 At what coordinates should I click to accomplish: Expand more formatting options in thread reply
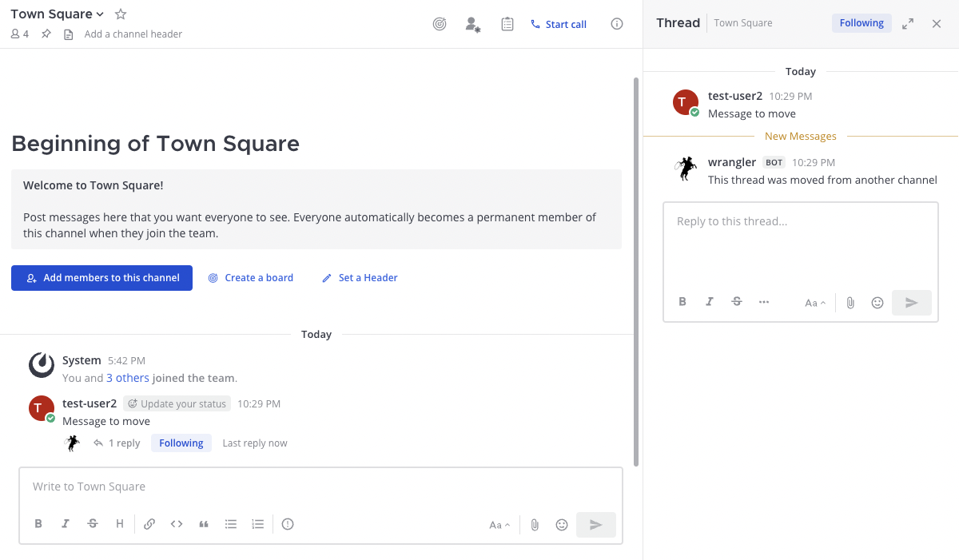[764, 302]
